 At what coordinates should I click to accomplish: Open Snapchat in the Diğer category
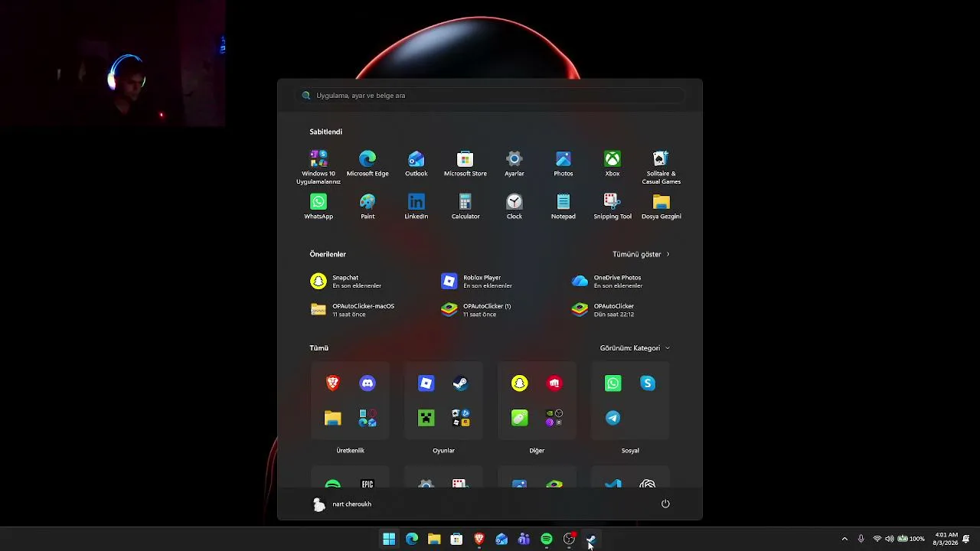pyautogui.click(x=520, y=383)
